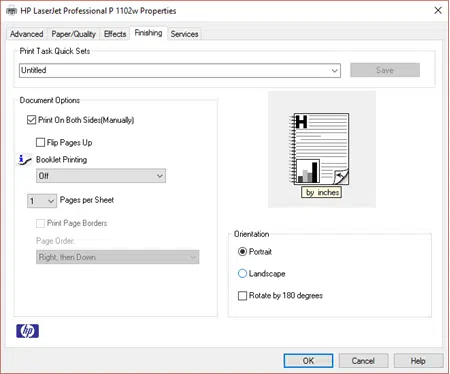The width and height of the screenshot is (450, 374).
Task: Click the page preview thumbnail
Action: pos(319,149)
